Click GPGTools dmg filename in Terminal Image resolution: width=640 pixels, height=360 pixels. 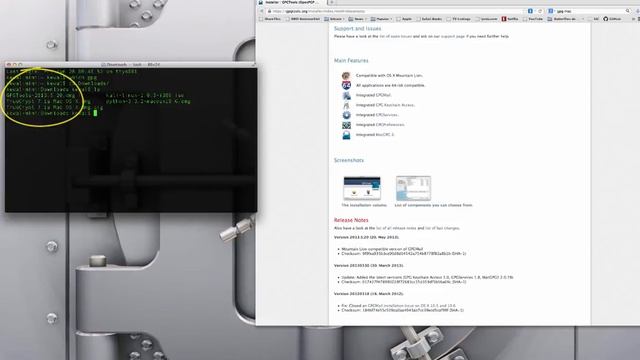point(40,95)
